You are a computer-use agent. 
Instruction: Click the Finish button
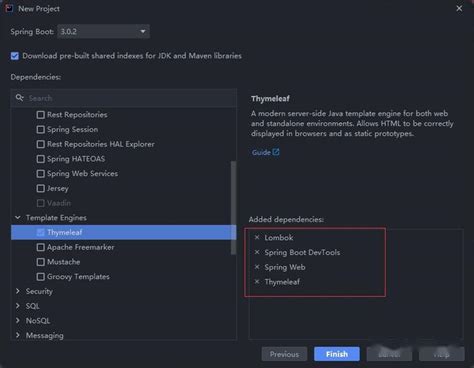(337, 354)
